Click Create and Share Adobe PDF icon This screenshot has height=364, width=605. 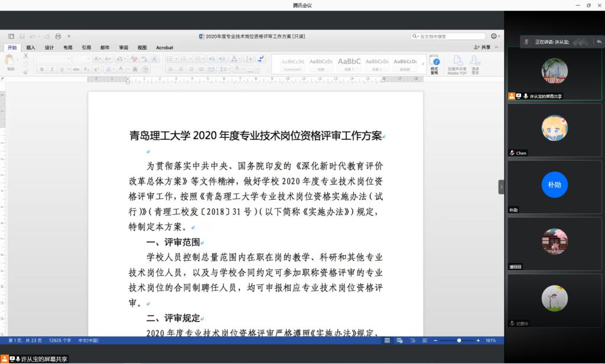pyautogui.click(x=457, y=64)
